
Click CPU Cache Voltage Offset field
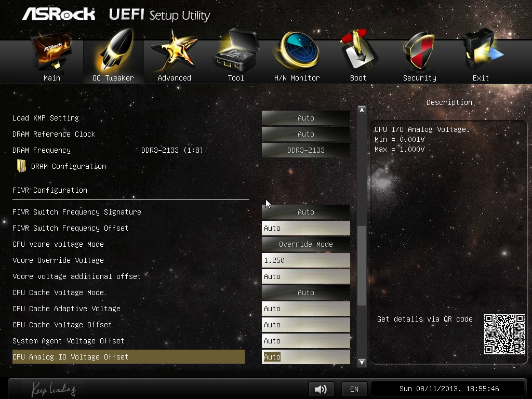pos(305,325)
